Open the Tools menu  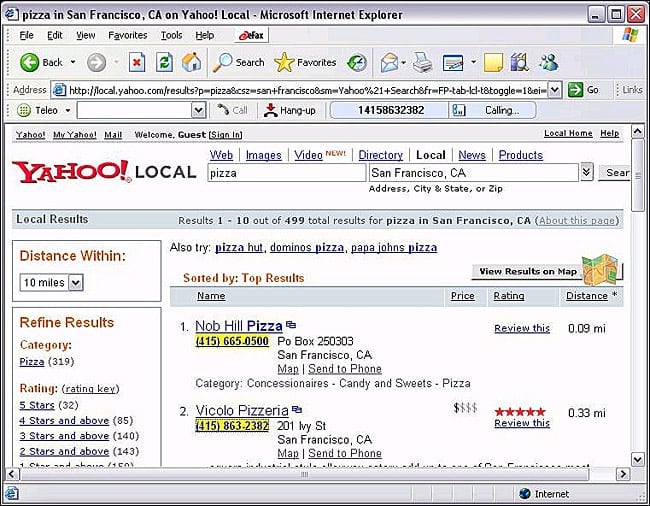(x=171, y=35)
